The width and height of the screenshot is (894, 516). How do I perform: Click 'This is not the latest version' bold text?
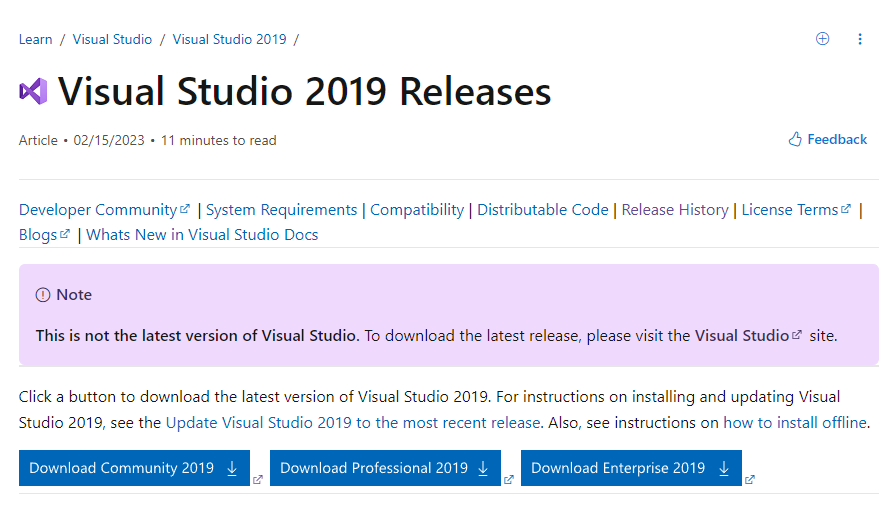(197, 336)
